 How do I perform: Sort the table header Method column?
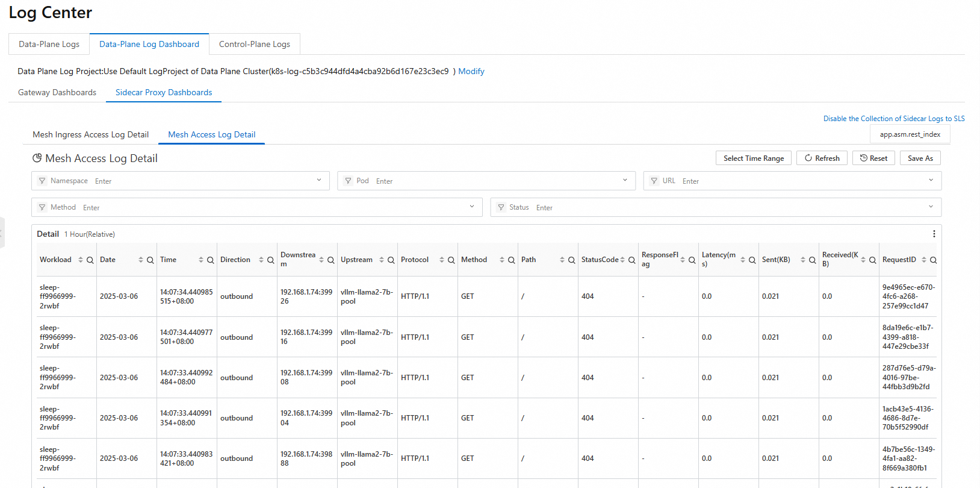502,260
